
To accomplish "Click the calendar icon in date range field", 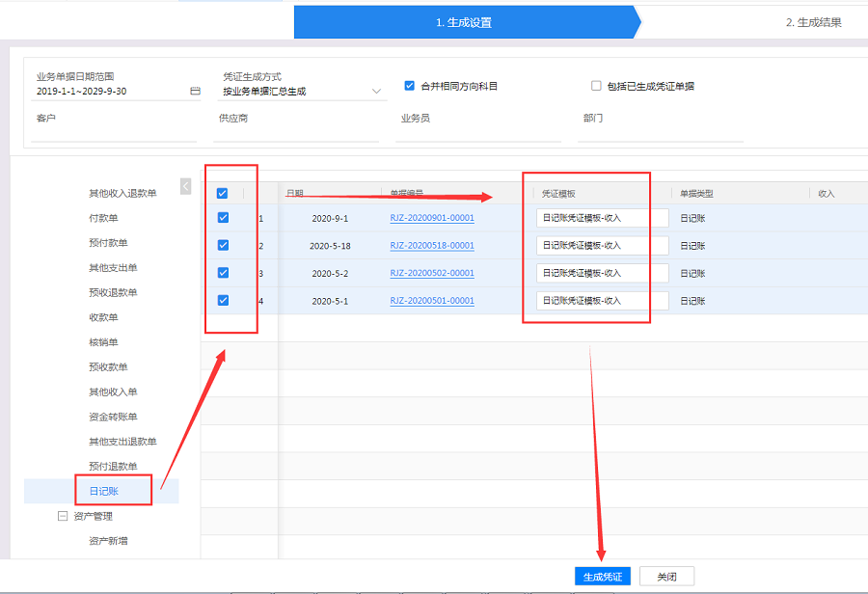I will [x=195, y=92].
